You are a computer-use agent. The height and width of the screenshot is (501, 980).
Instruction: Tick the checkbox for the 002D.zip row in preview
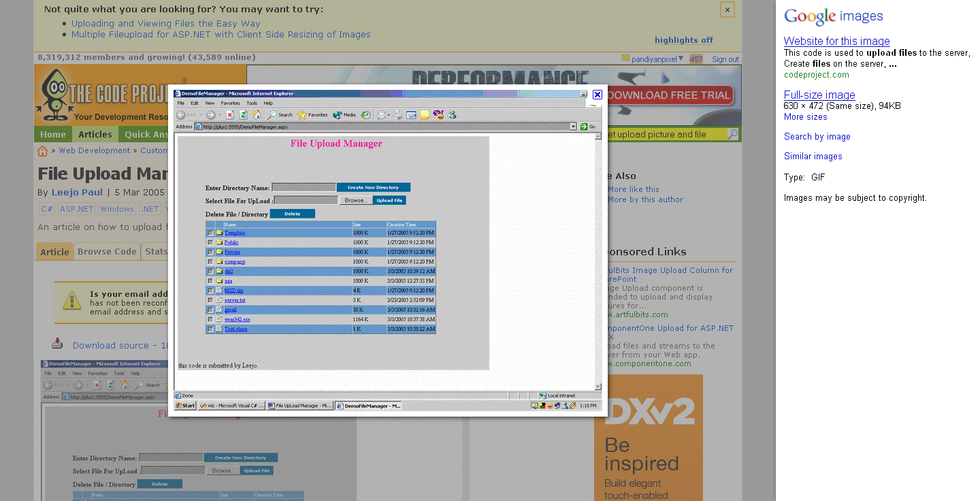tap(210, 291)
